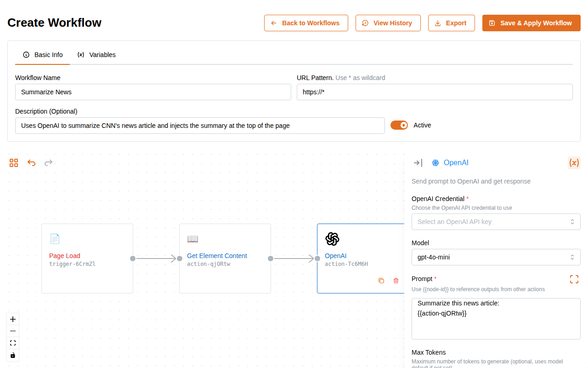Open the Model dropdown showing gpt-4o-mini

[496, 257]
